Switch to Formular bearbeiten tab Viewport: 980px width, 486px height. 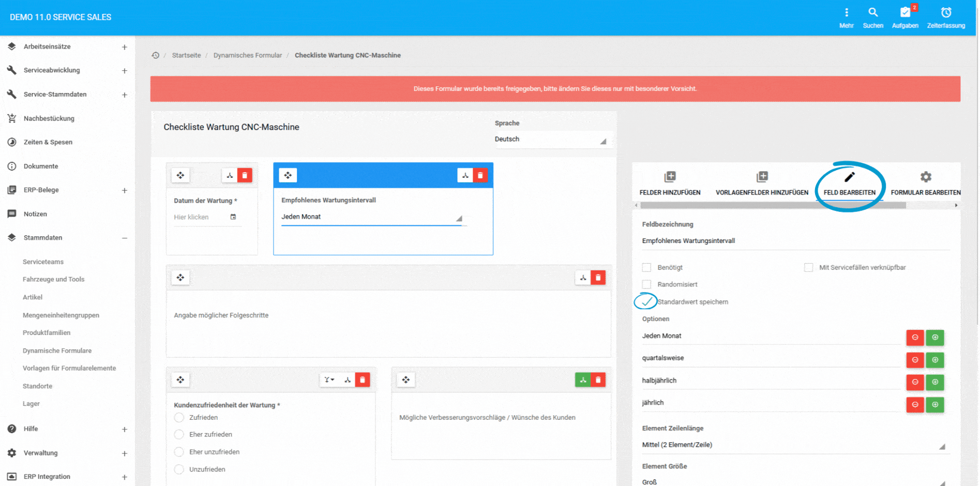coord(925,184)
